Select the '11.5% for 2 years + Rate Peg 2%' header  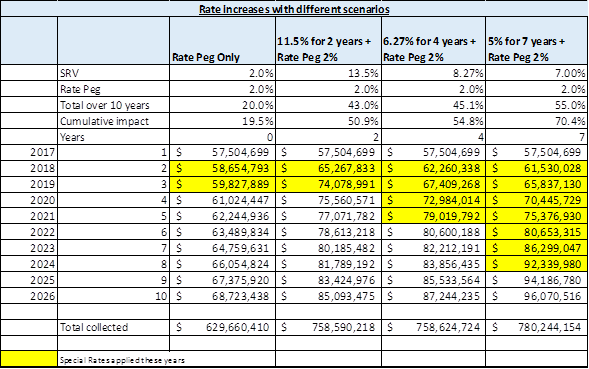point(328,40)
